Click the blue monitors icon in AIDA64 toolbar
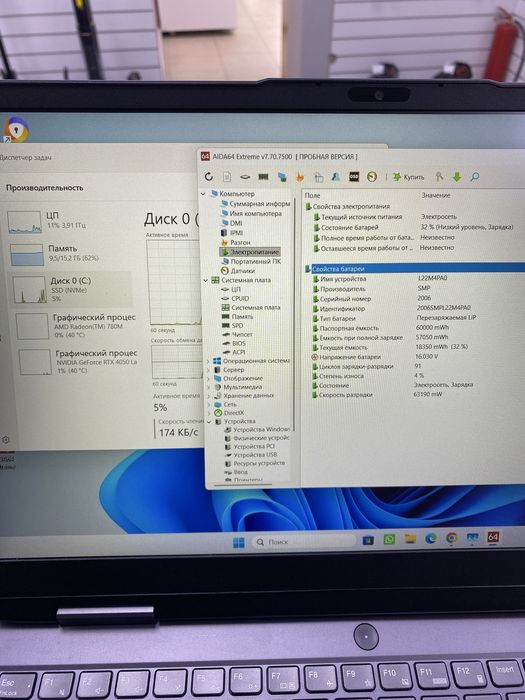This screenshot has height=700, width=525. point(282,177)
